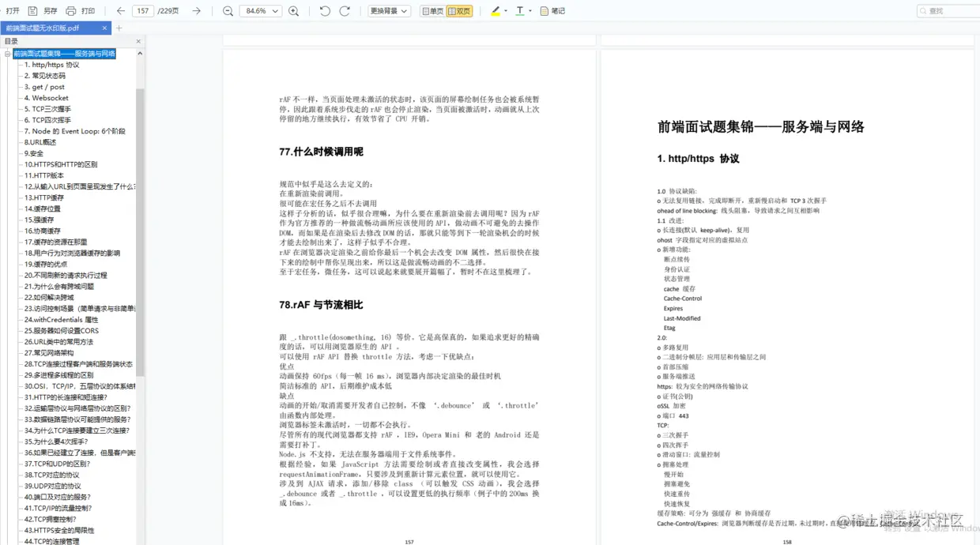The height and width of the screenshot is (545, 980).
Task: Close the 前端面试题无水印版.pdf tab
Action: pyautogui.click(x=104, y=28)
